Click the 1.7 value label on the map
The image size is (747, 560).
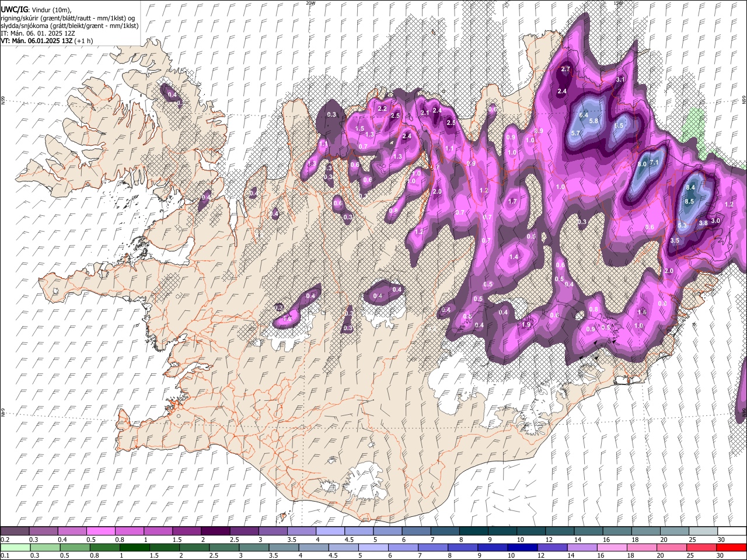[x=512, y=201]
